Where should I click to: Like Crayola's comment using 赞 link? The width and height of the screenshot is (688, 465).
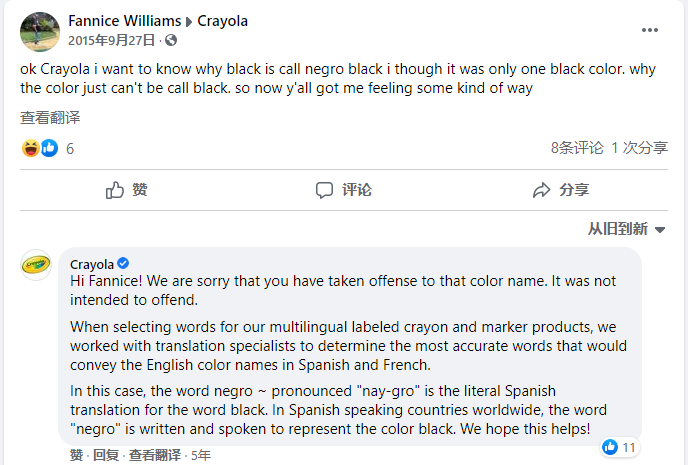tap(77, 455)
